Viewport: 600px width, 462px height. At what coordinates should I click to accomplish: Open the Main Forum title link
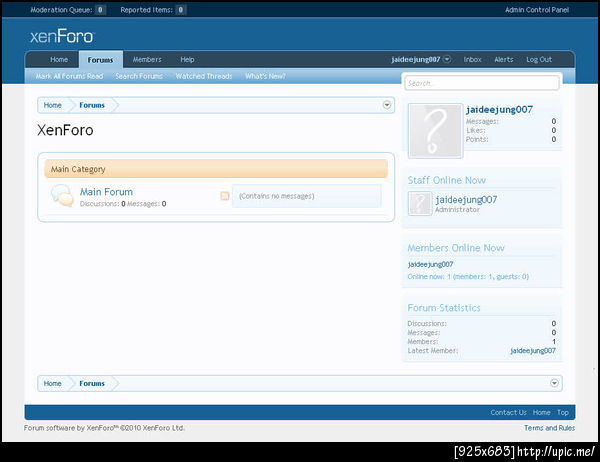coord(106,192)
